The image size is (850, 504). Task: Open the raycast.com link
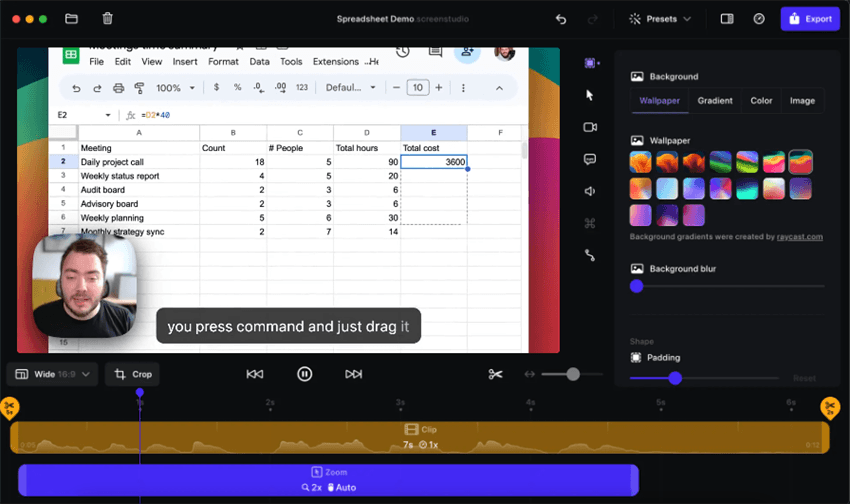pyautogui.click(x=800, y=237)
